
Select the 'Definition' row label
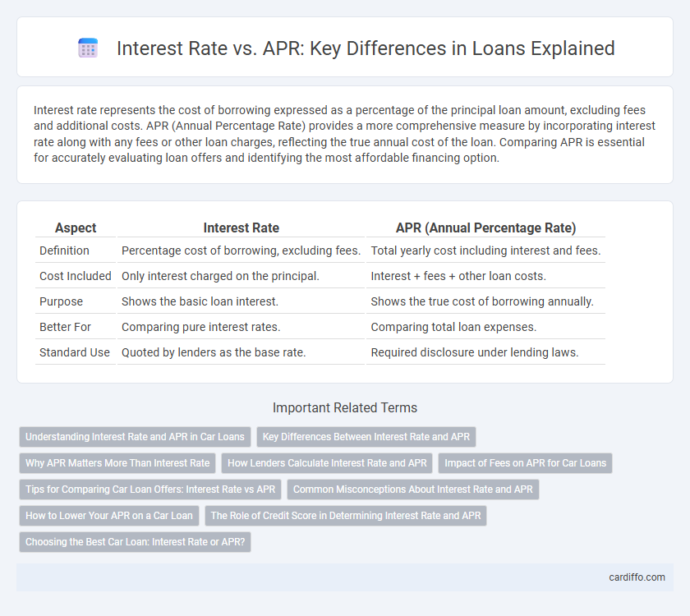[64, 251]
